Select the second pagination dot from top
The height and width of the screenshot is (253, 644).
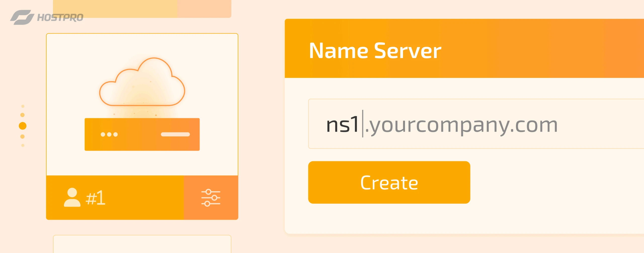click(22, 115)
